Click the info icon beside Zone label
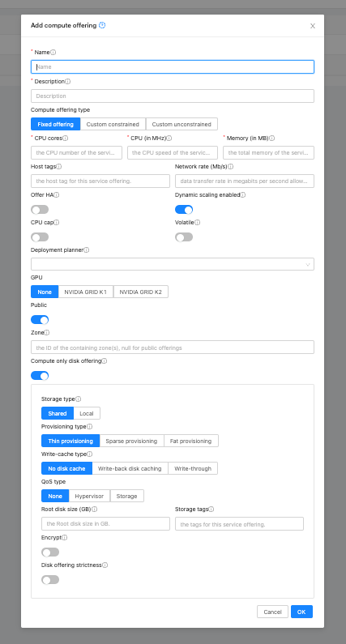The width and height of the screenshot is (346, 644). click(47, 333)
